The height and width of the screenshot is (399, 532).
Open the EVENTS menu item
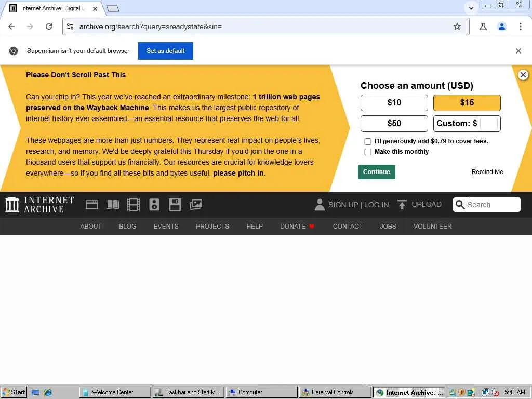point(166,227)
